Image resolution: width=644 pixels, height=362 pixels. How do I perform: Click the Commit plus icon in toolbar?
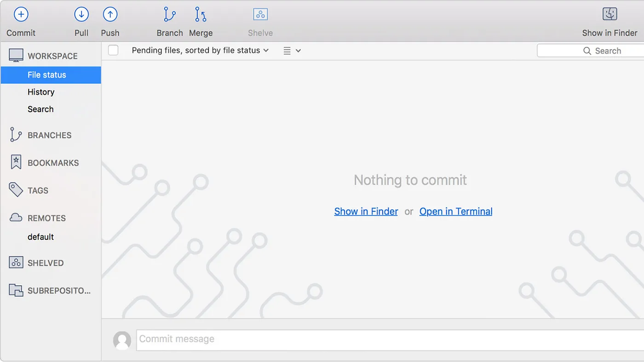click(x=21, y=15)
